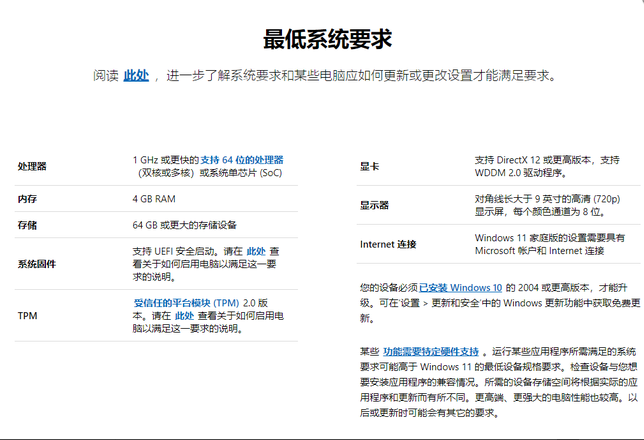Select the 显示器 row label

point(374,205)
